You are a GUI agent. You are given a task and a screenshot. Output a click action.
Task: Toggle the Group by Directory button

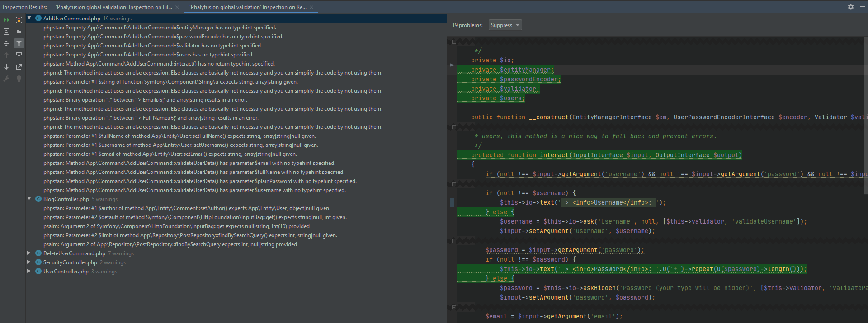[19, 32]
